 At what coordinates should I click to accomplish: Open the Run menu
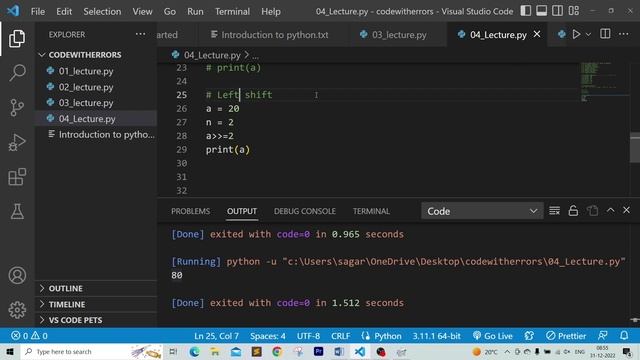[x=195, y=11]
